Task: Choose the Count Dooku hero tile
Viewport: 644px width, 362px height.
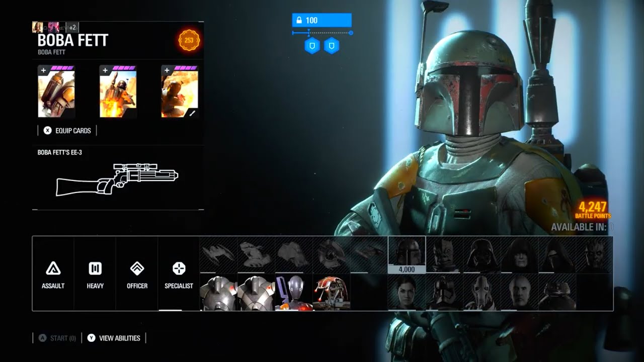Action: click(519, 292)
